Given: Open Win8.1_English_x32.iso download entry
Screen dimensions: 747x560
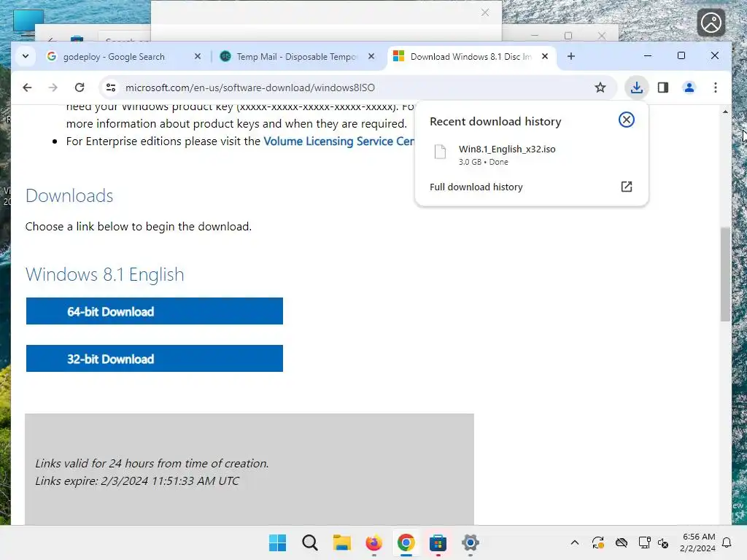Looking at the screenshot, I should tap(531, 155).
